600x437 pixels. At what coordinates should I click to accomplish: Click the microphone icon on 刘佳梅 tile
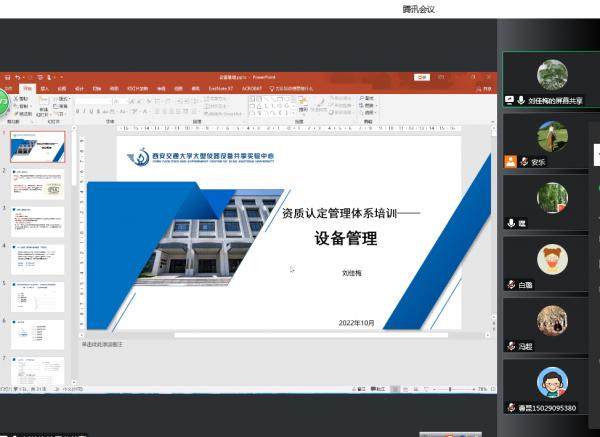tap(509, 100)
